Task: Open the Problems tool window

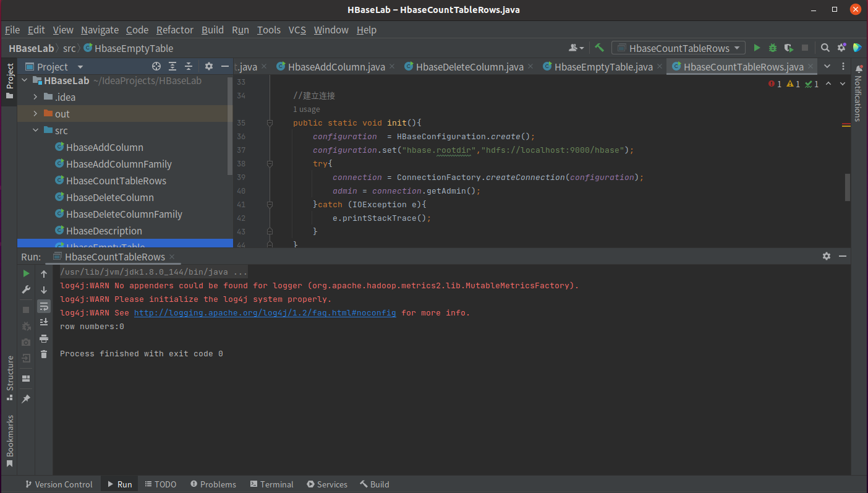Action: click(213, 484)
